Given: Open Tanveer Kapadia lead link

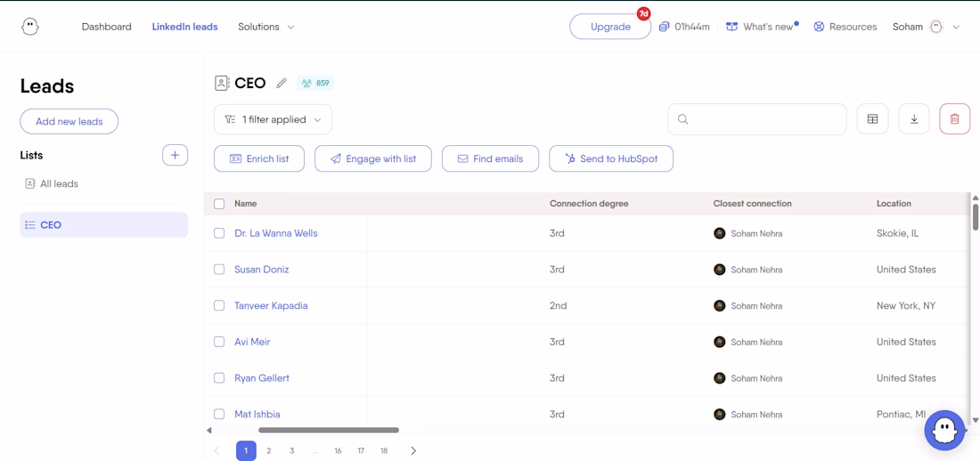Looking at the screenshot, I should [x=271, y=305].
